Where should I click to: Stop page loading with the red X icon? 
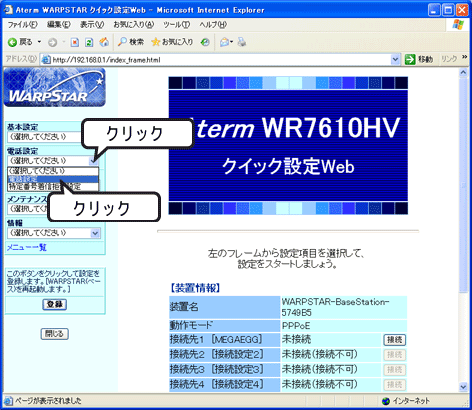pyautogui.click(x=75, y=42)
